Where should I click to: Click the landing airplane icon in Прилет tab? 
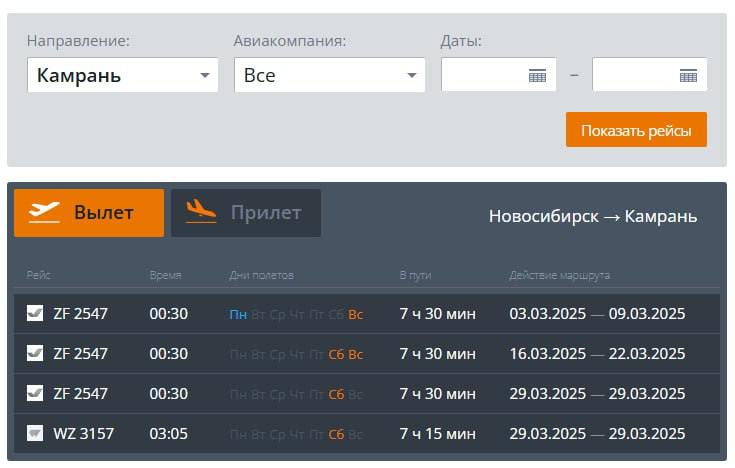[201, 212]
